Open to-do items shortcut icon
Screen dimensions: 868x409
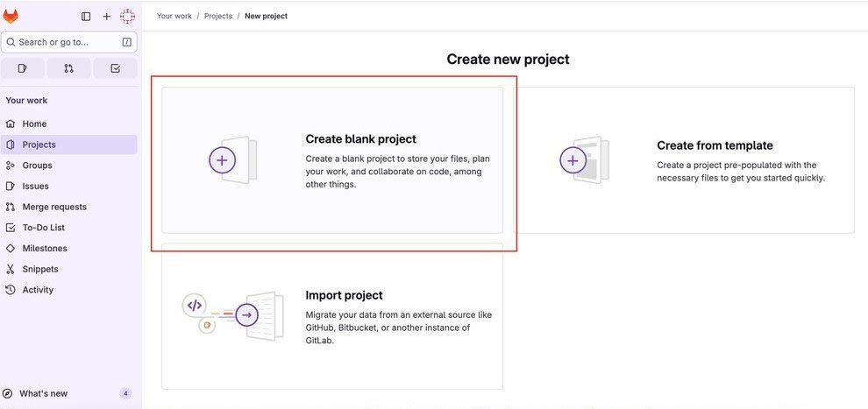[x=115, y=68]
